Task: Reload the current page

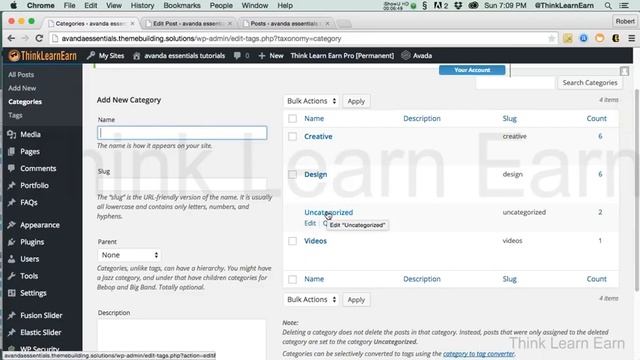Action: pos(39,38)
